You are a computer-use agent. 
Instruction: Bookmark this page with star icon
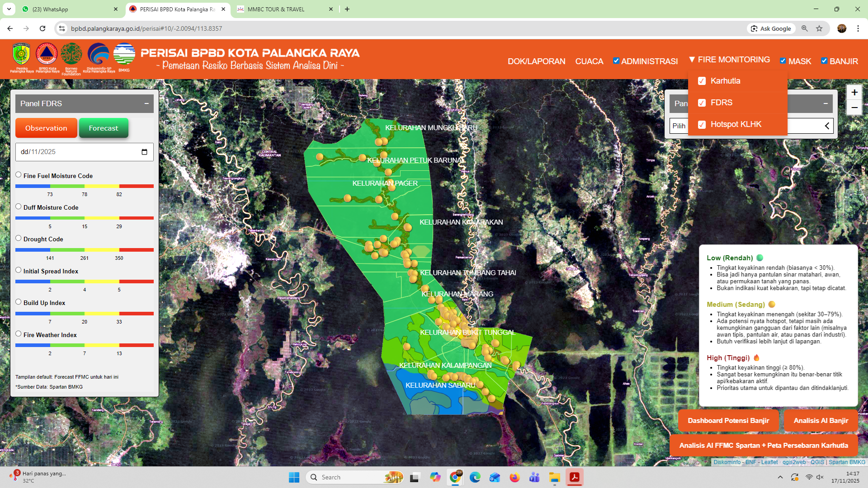tap(819, 28)
